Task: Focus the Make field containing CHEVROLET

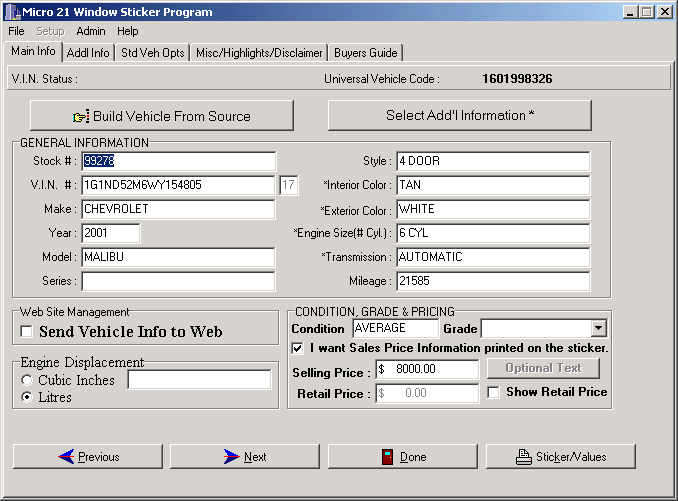Action: coord(178,209)
